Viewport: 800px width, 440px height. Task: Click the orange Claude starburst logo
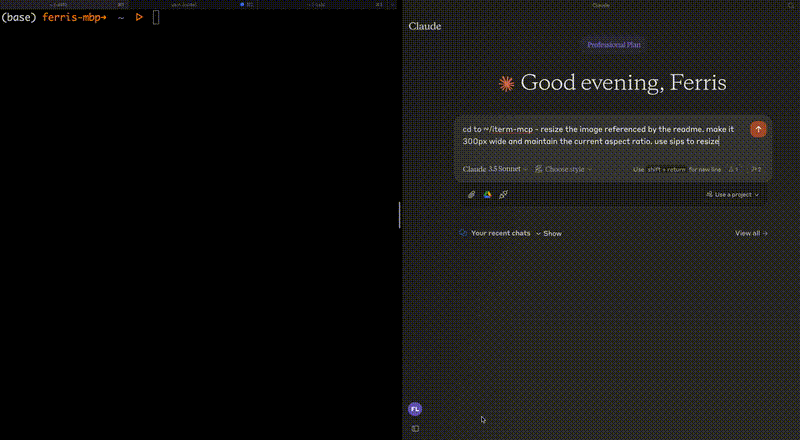pos(506,84)
